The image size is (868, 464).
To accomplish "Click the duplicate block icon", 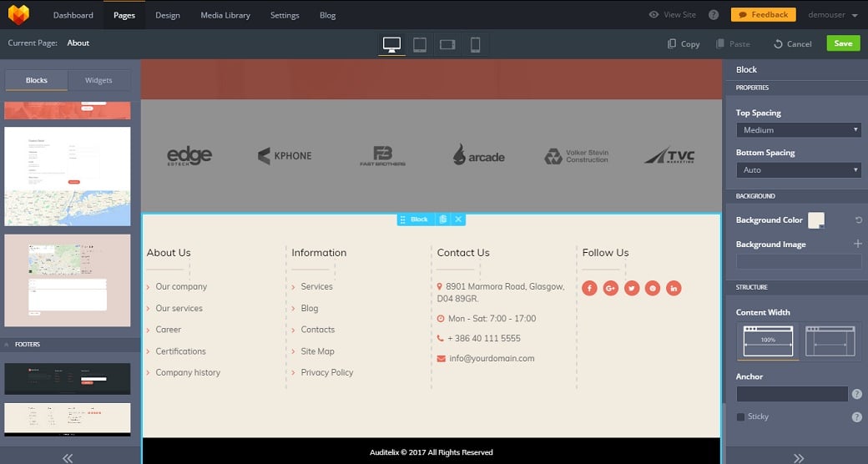I will (x=442, y=219).
